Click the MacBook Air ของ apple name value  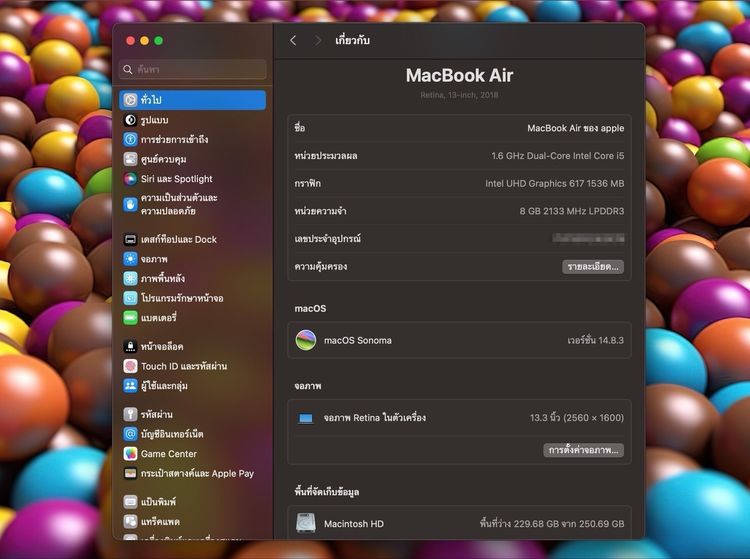point(575,128)
